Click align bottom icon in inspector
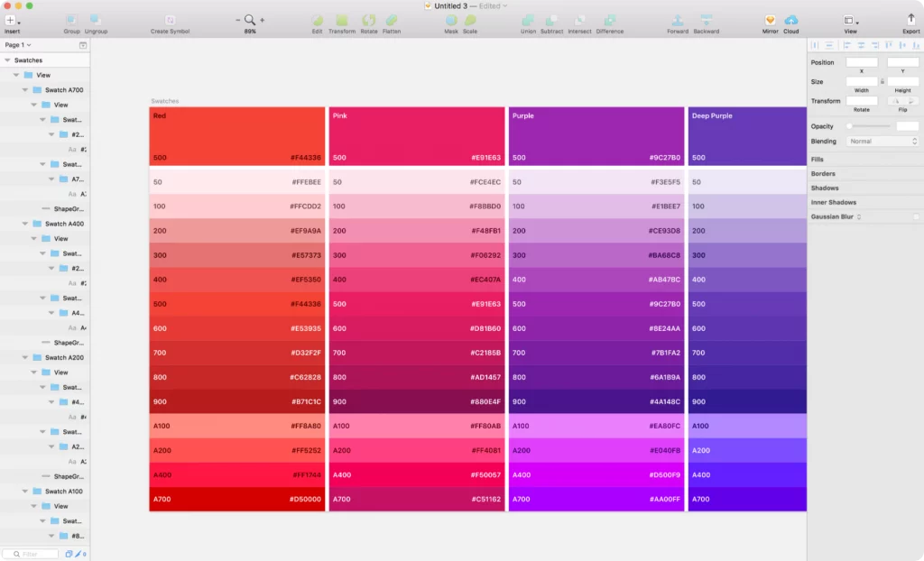Screen dimensions: 924x561 coord(917,45)
